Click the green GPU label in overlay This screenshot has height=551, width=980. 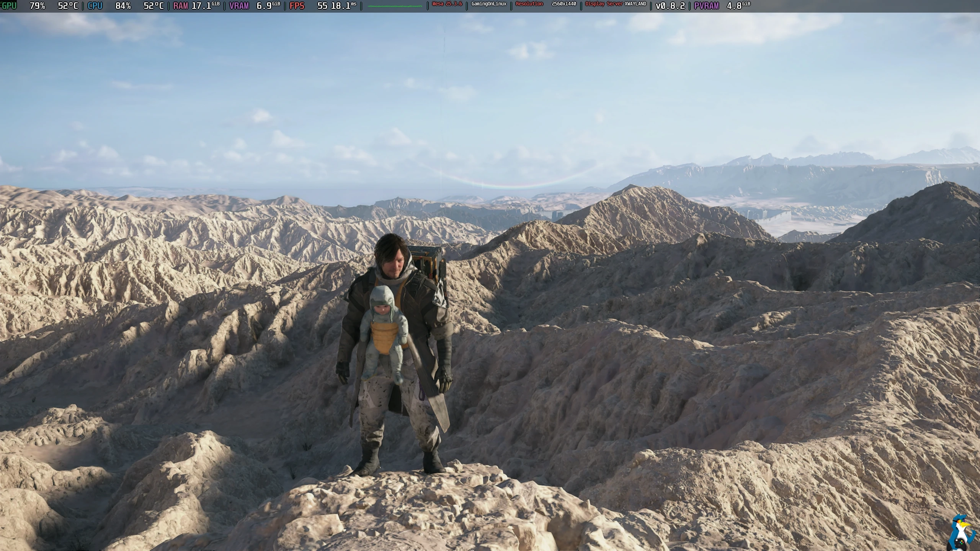tap(9, 6)
